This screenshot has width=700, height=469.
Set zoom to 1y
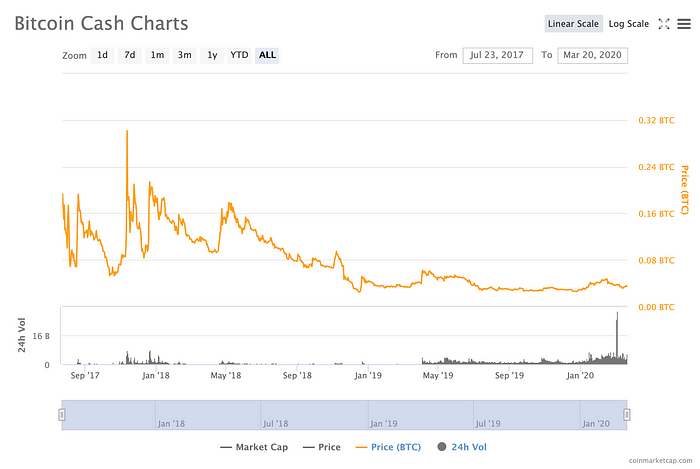(212, 55)
